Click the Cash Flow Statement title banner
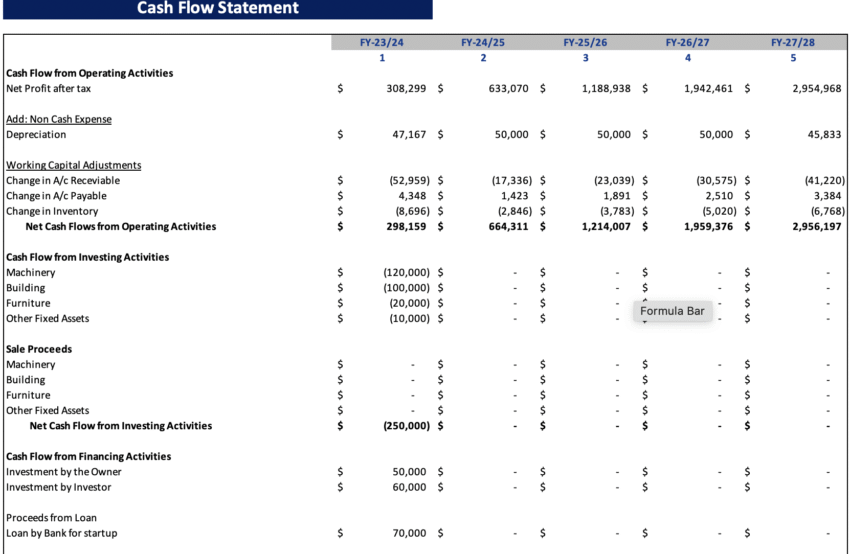Viewport: 850px width, 554px height. point(217,9)
